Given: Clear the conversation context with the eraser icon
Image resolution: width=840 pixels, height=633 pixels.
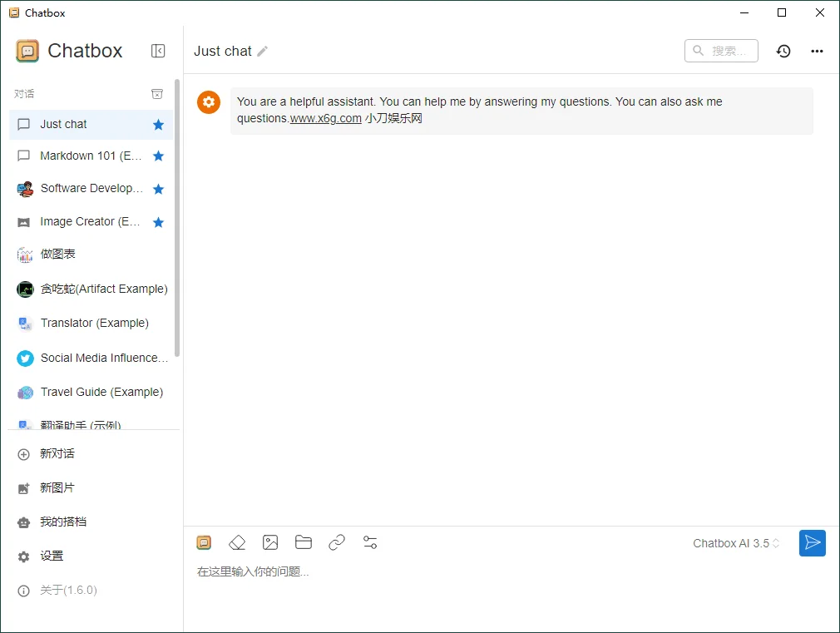Looking at the screenshot, I should (237, 542).
